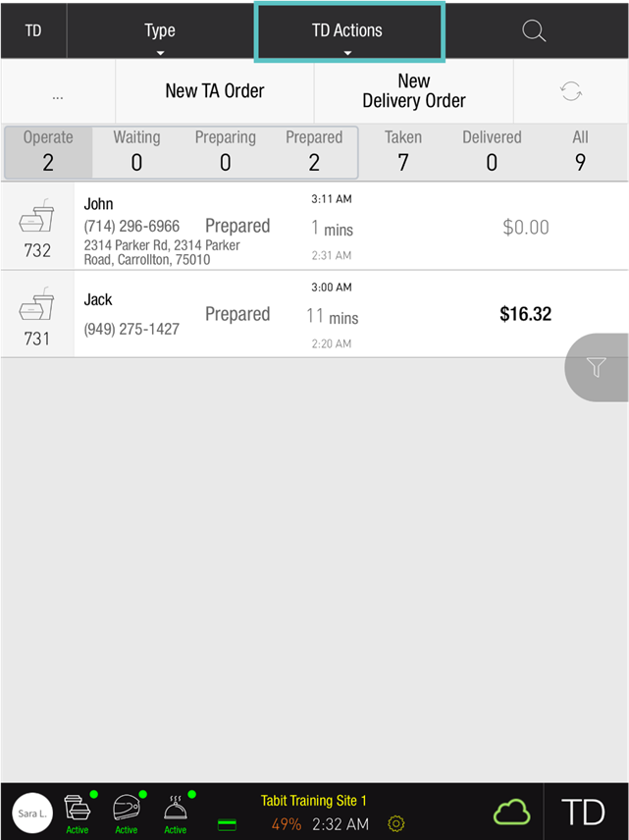
Task: Show the Prepared orders tab
Action: tap(314, 151)
